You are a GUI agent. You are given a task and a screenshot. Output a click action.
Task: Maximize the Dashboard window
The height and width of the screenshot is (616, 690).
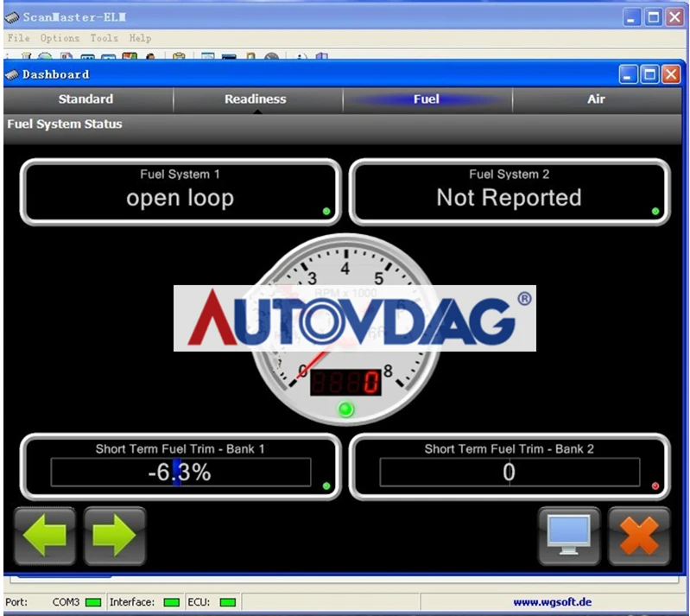[649, 74]
